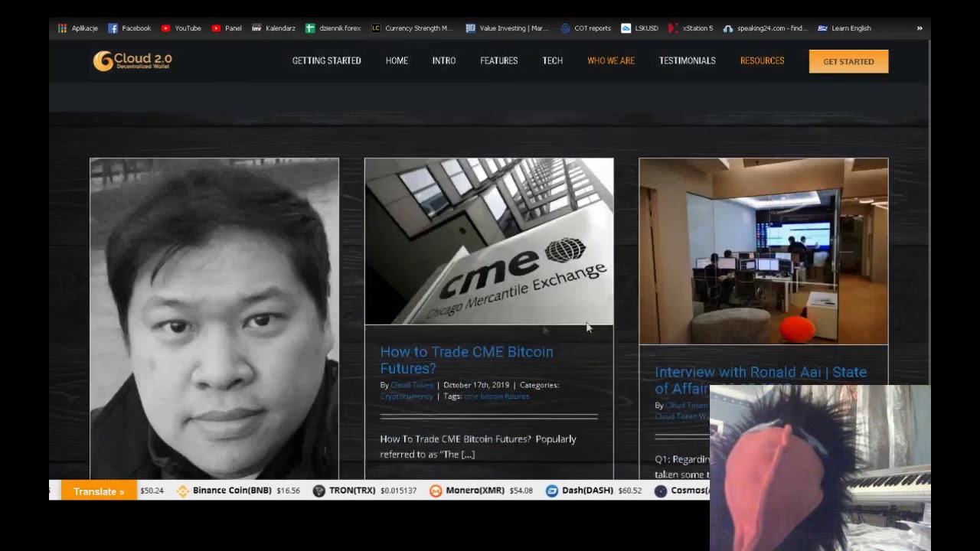
Task: Open the RESOURCES menu item
Action: (763, 60)
